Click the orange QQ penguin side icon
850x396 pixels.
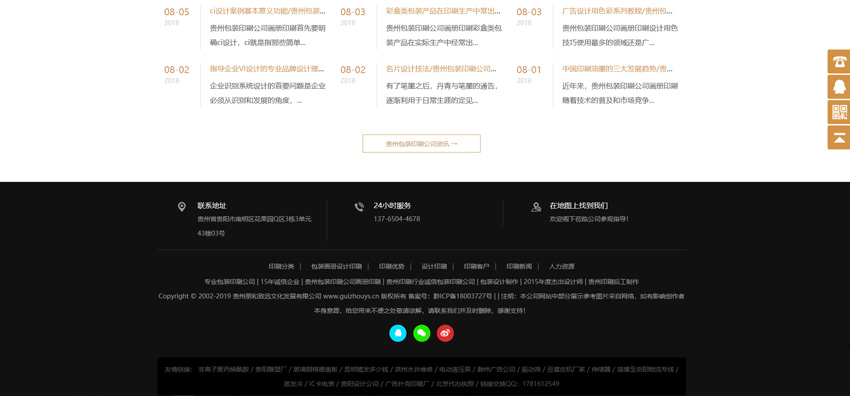coord(839,87)
